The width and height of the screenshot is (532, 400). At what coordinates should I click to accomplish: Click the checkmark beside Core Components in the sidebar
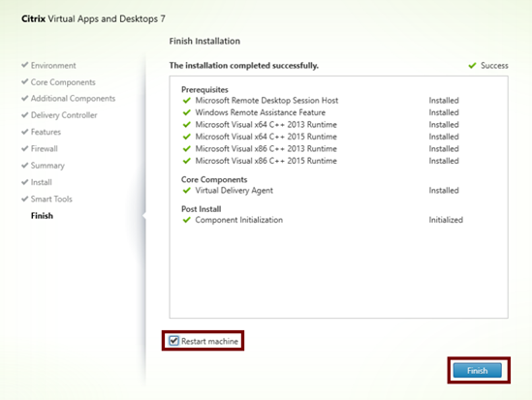24,81
